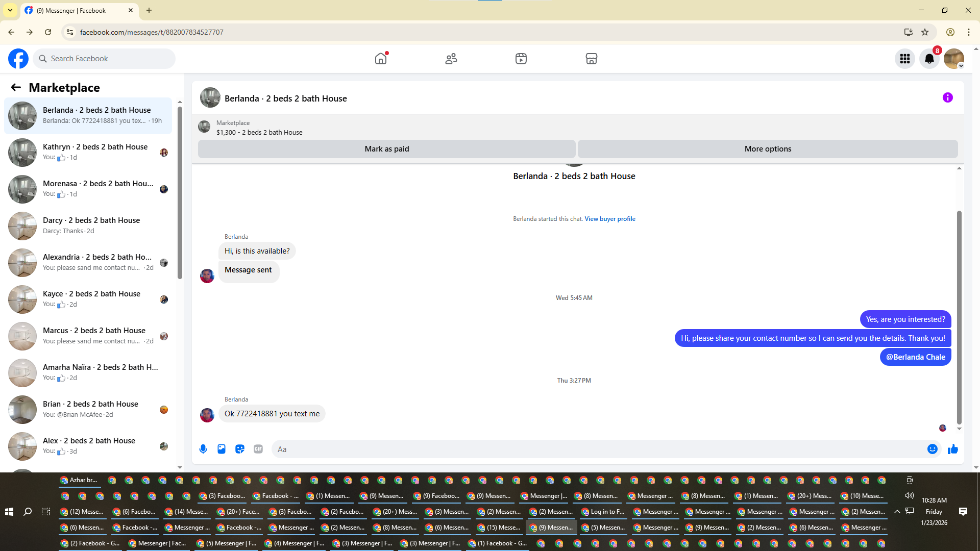Click the Mark as paid button

pyautogui.click(x=386, y=149)
